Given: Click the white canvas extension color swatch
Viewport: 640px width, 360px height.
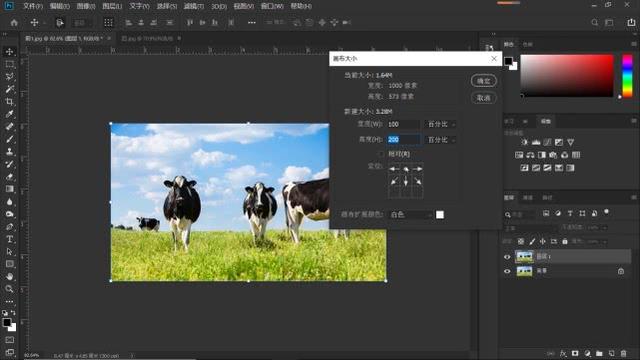Looking at the screenshot, I should tap(440, 215).
